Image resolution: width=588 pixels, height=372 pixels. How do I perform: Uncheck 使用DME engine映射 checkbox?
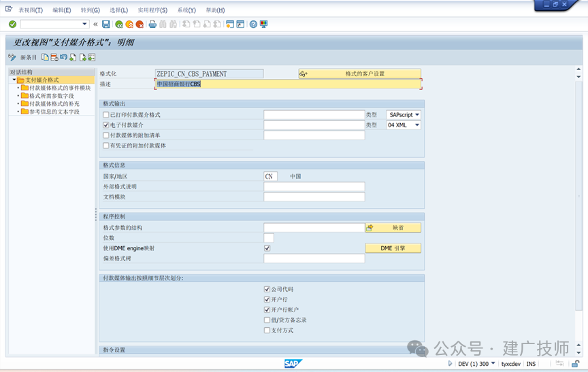pos(267,248)
